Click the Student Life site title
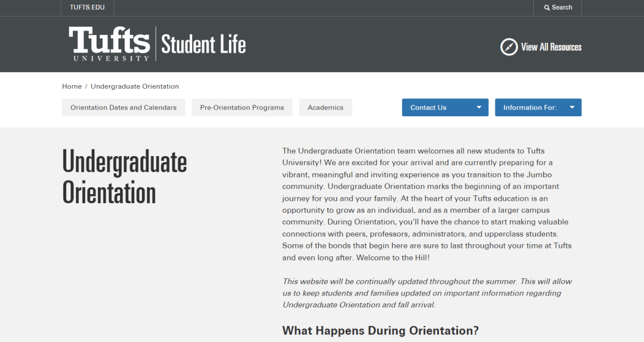 (203, 44)
